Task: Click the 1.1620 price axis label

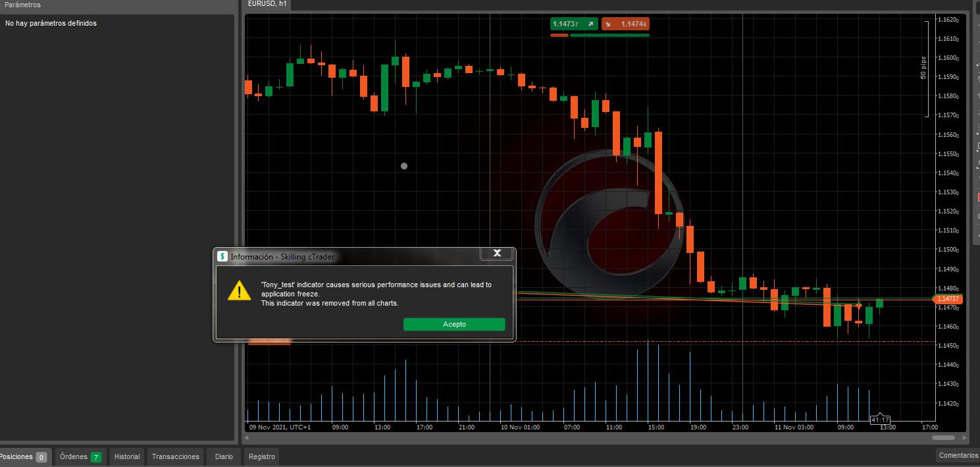Action: click(x=948, y=20)
